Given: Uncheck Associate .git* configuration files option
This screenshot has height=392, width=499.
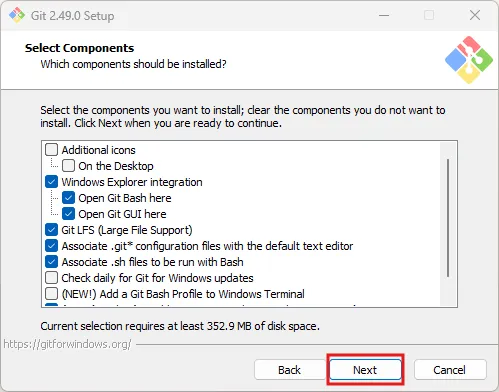Looking at the screenshot, I should tap(52, 246).
